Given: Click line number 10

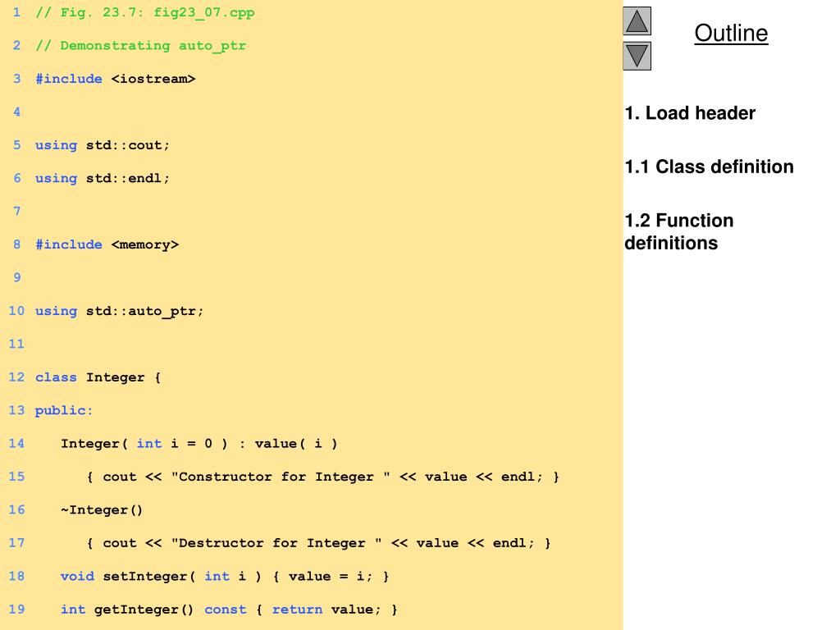Looking at the screenshot, I should (16, 311).
